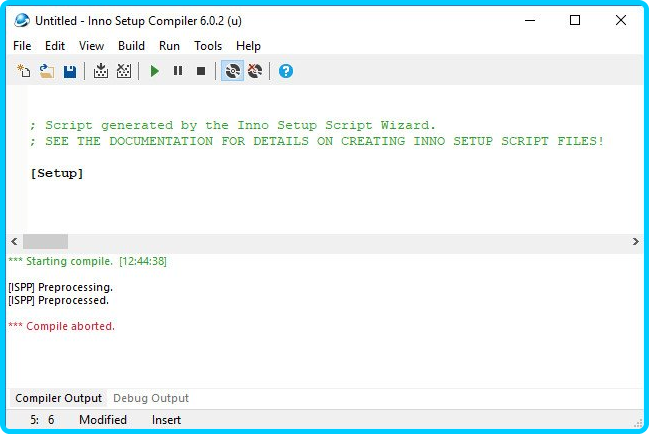
Task: Click the horizontal scrollbar left arrow
Action: 14,242
